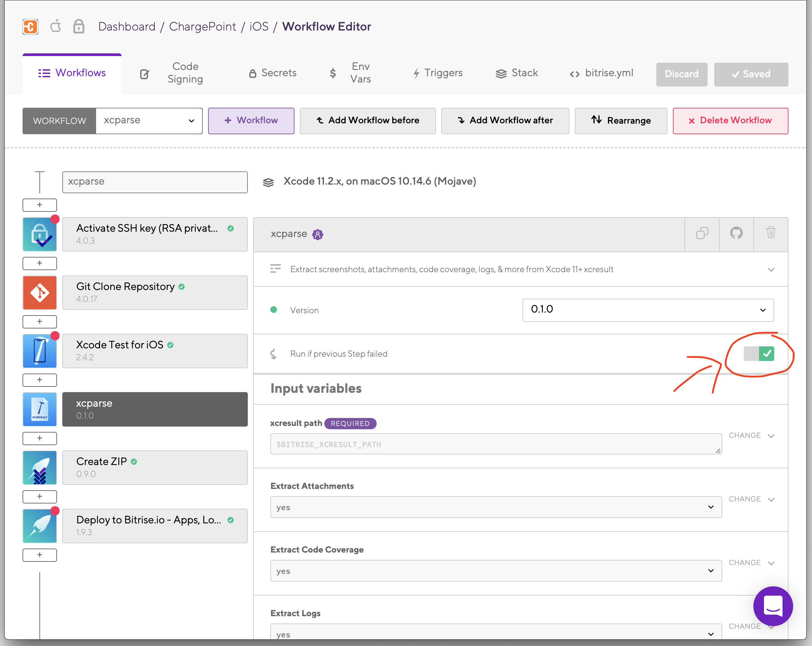Viewport: 812px width, 646px height.
Task: Click the trash icon to delete xcparse step
Action: [x=771, y=233]
